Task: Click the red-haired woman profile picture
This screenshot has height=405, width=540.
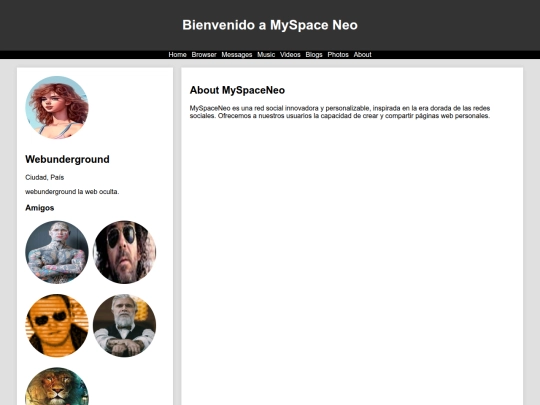Action: 57,107
